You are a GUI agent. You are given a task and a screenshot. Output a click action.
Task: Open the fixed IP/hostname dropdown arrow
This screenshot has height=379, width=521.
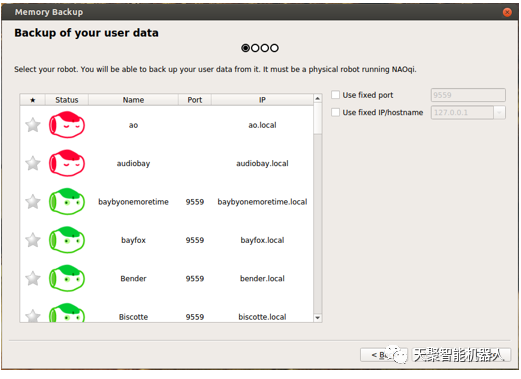coord(499,113)
